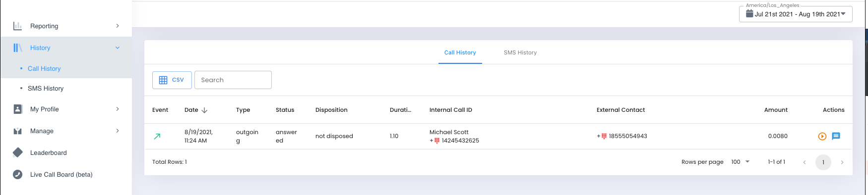The width and height of the screenshot is (868, 195).
Task: Click the History books icon
Action: [17, 48]
